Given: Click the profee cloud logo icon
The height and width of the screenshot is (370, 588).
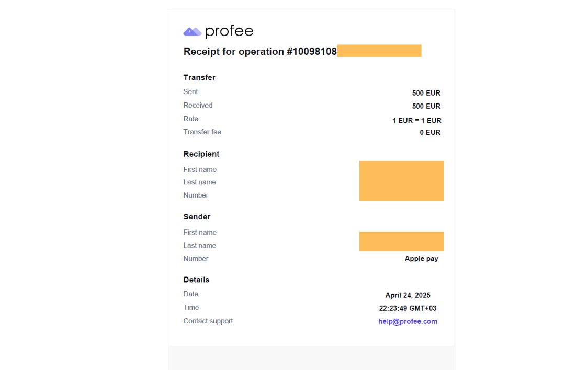Looking at the screenshot, I should click(193, 32).
